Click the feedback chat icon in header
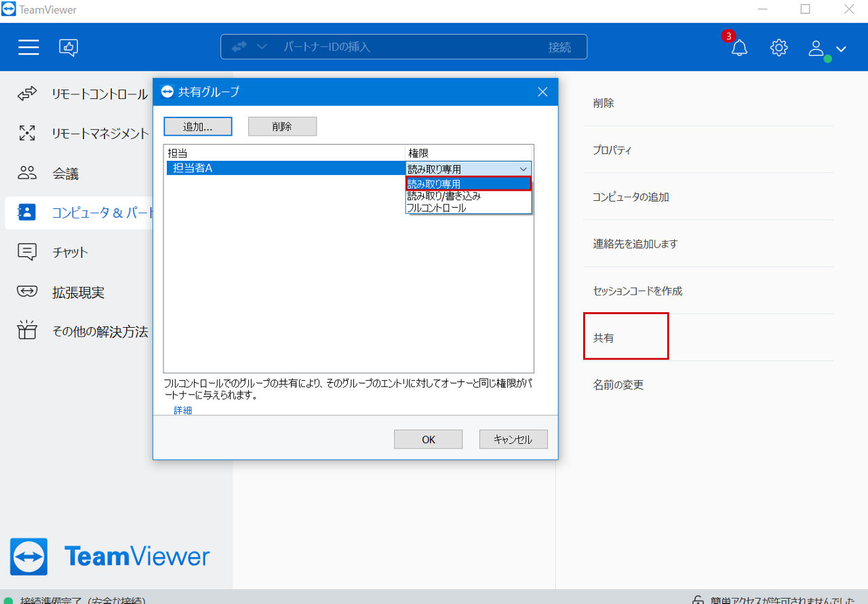The width and height of the screenshot is (868, 604). point(68,47)
